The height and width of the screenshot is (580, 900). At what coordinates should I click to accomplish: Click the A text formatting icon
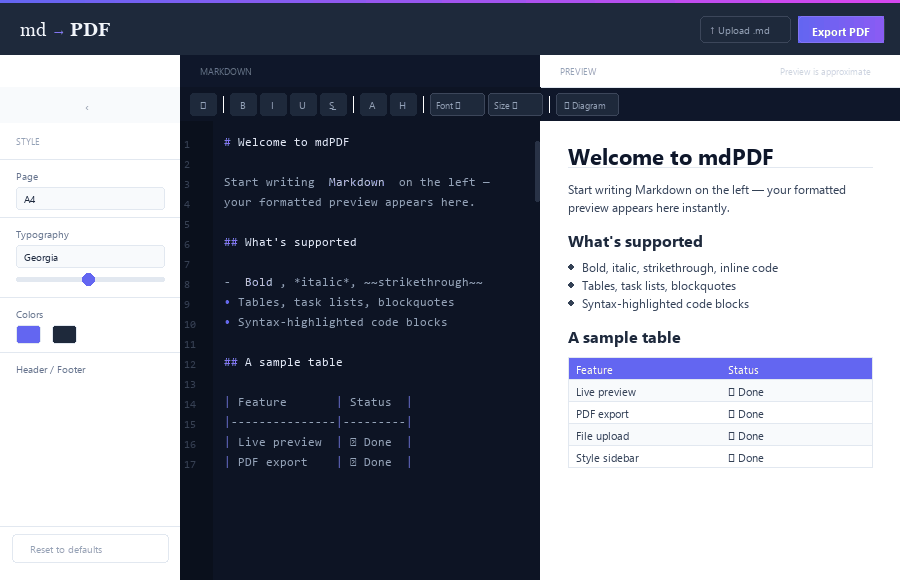click(x=372, y=104)
